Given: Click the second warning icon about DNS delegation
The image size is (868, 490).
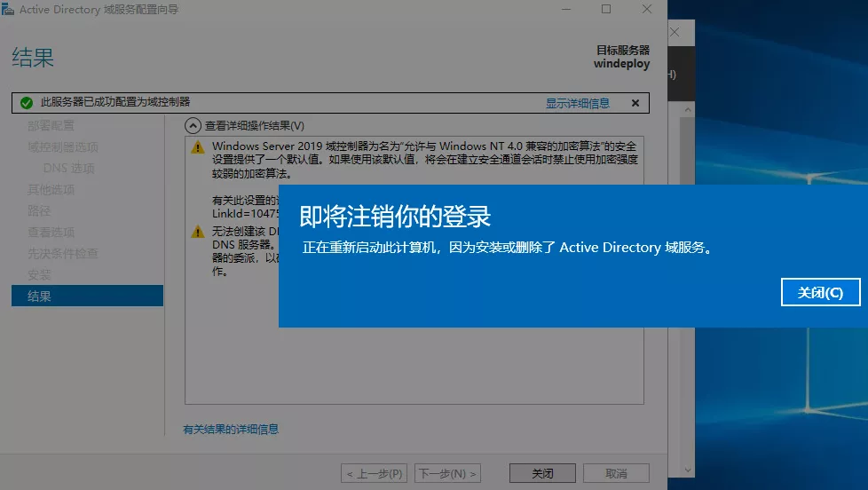Looking at the screenshot, I should tap(198, 232).
